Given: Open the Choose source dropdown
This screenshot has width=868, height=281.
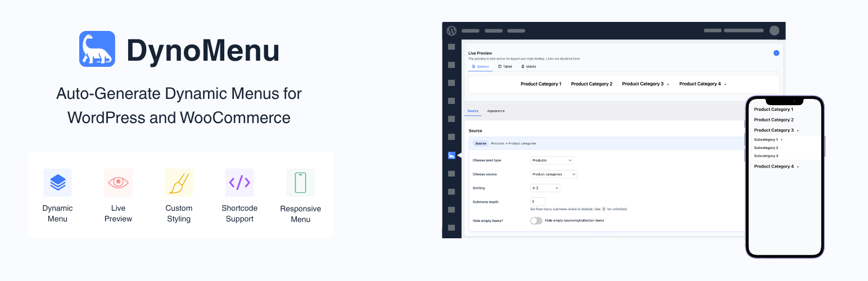Looking at the screenshot, I should tap(554, 174).
